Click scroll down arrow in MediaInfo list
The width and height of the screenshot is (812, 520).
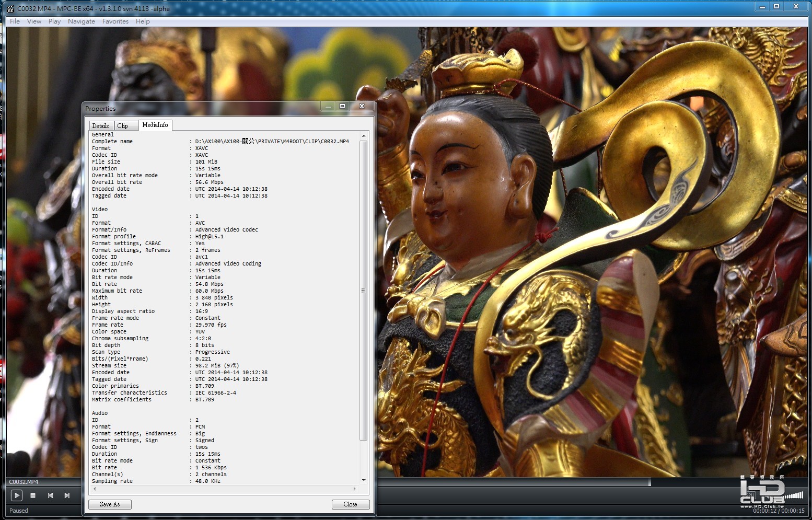pos(364,480)
